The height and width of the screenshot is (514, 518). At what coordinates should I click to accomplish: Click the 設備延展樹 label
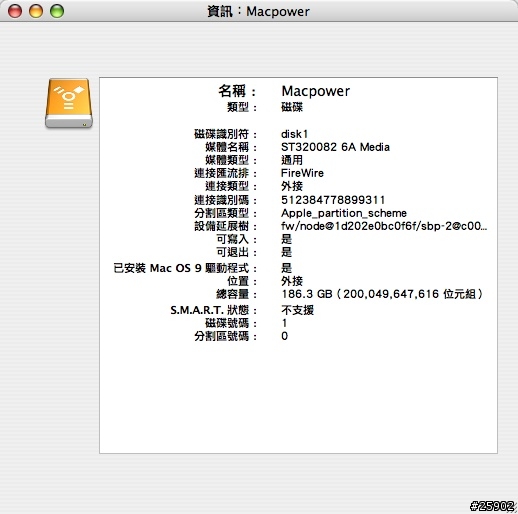click(225, 226)
